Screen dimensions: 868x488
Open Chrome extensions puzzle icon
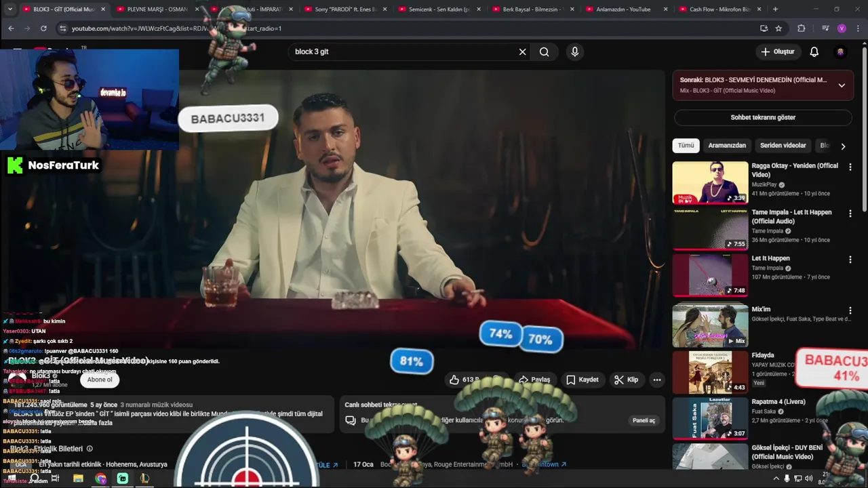[801, 28]
